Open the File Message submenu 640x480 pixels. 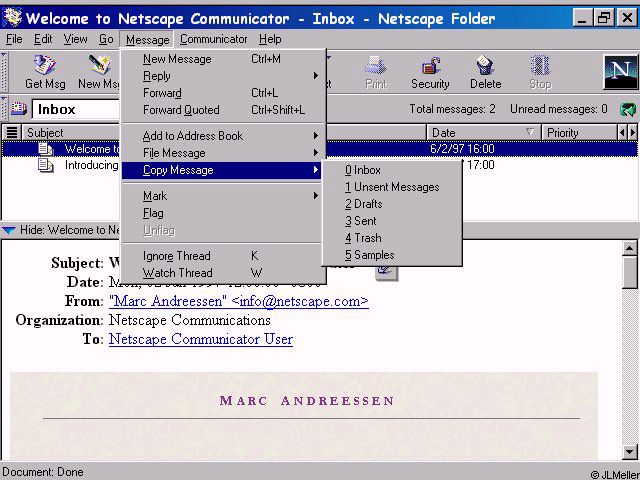click(224, 153)
